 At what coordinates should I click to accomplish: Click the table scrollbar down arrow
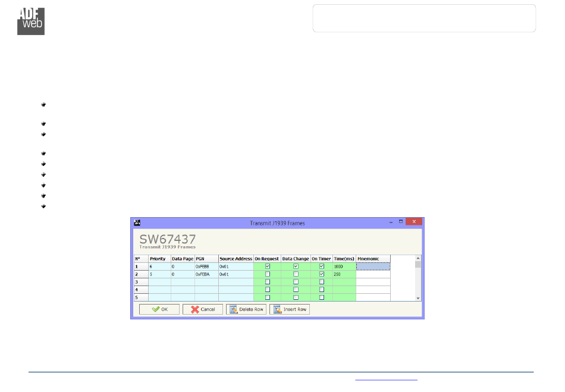418,298
